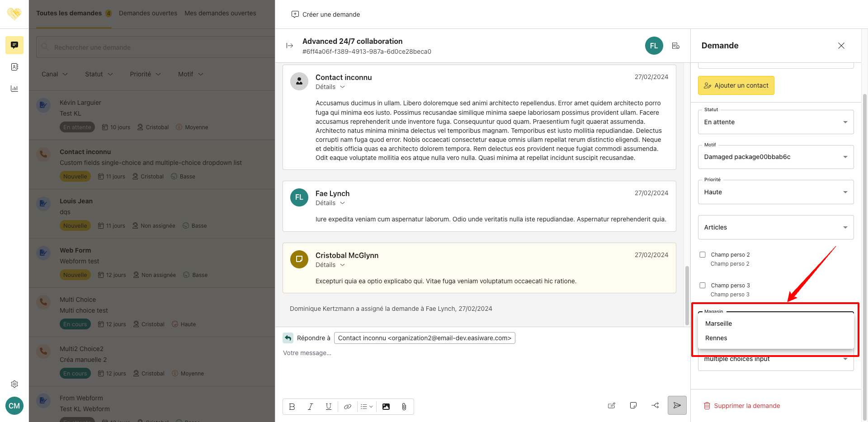Choose Rennes in the Magasin options
Viewport: 868px width, 422px height.
click(x=716, y=338)
